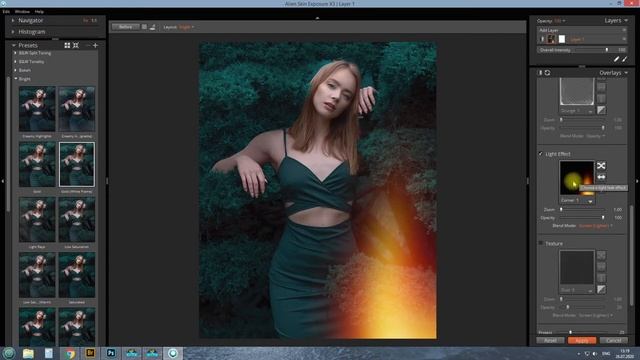Click the Before button

coord(125,27)
